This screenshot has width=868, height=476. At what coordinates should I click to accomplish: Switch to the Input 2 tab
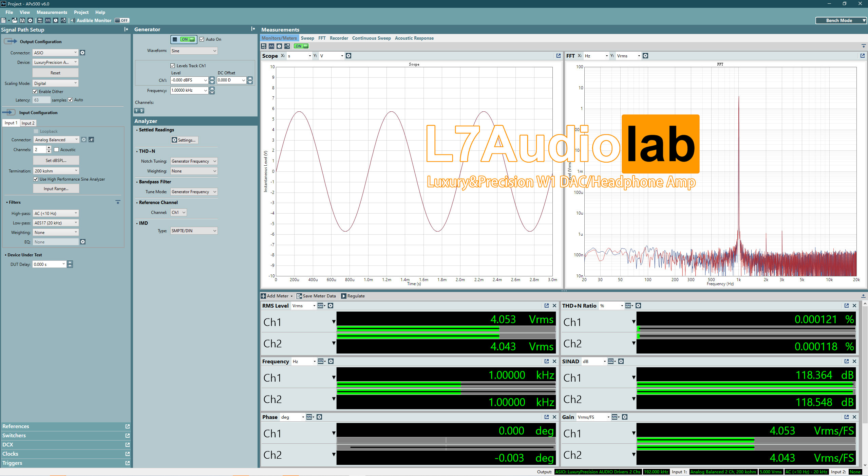pyautogui.click(x=28, y=123)
